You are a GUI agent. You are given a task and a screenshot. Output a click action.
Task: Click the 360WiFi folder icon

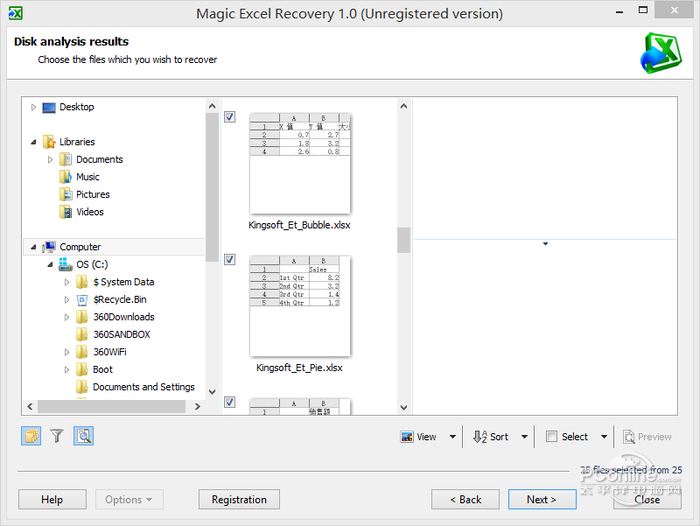(82, 352)
